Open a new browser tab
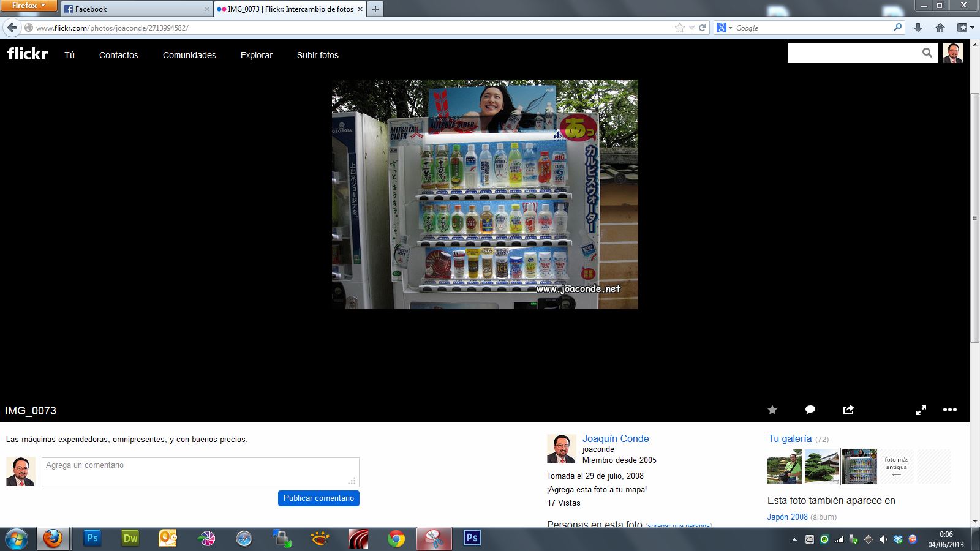This screenshot has width=980, height=551. (375, 9)
